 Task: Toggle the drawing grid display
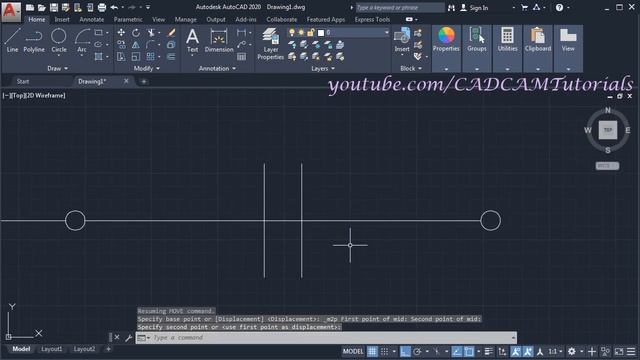(x=372, y=351)
